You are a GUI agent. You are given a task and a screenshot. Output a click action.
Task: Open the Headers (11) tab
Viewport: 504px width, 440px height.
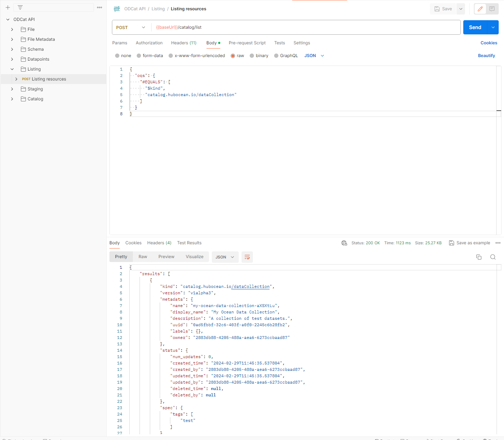tap(184, 43)
